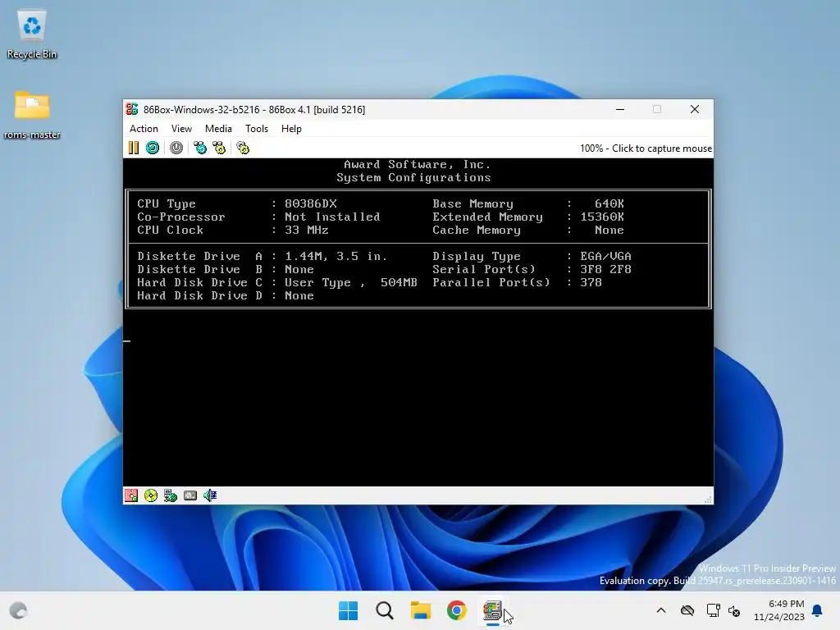Launch Google Chrome from the taskbar

click(x=456, y=610)
